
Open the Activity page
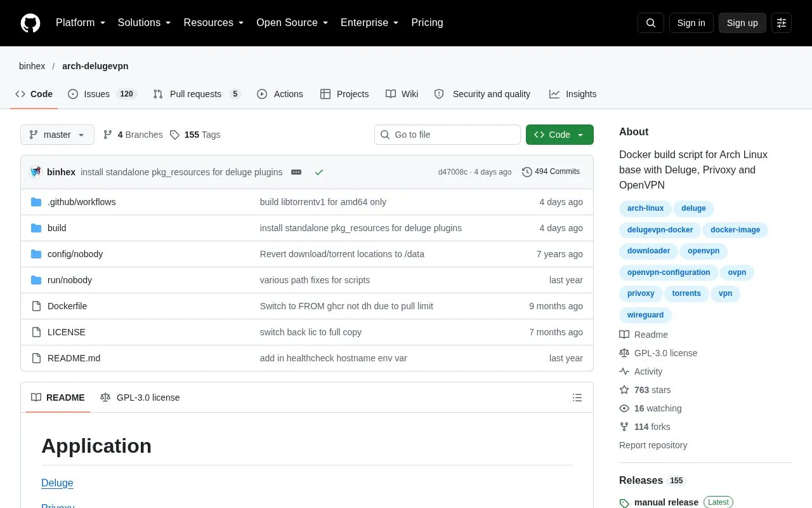coord(641,371)
